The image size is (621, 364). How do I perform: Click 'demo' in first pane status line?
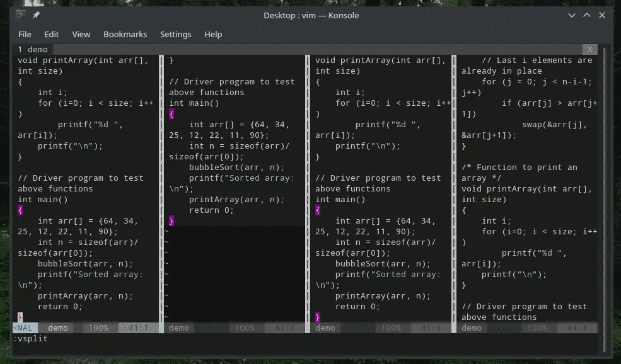(58, 328)
